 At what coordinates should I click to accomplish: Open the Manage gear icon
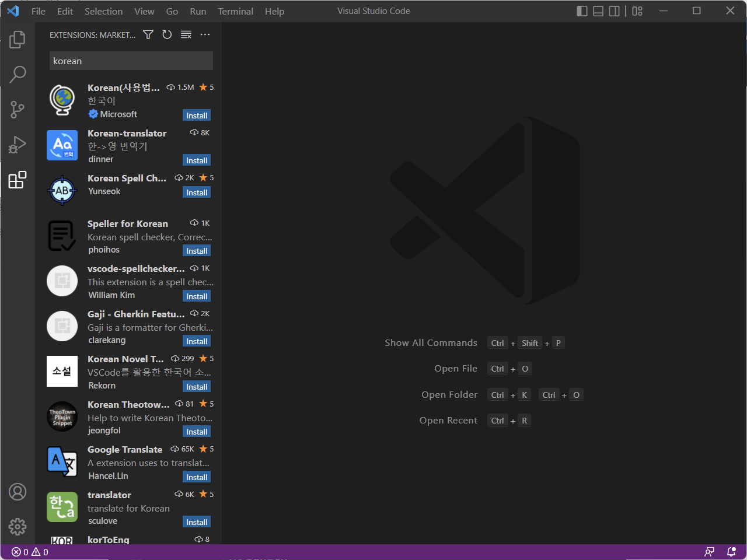[x=18, y=527]
